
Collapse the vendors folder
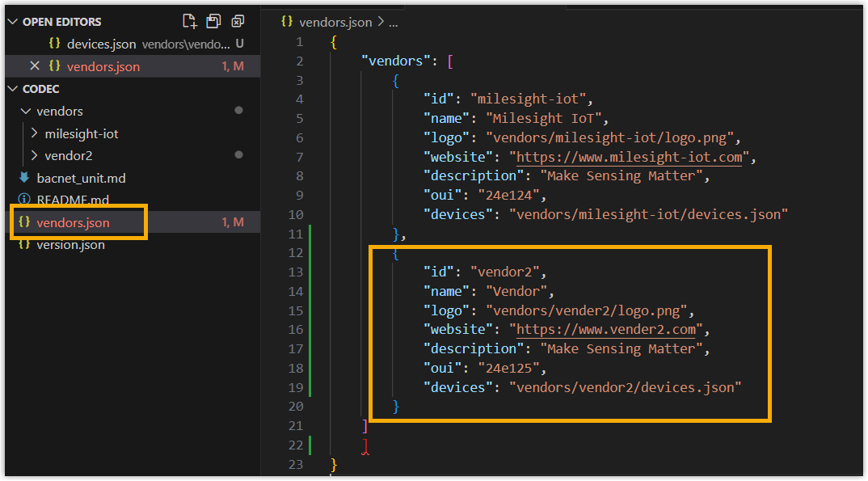tap(26, 112)
